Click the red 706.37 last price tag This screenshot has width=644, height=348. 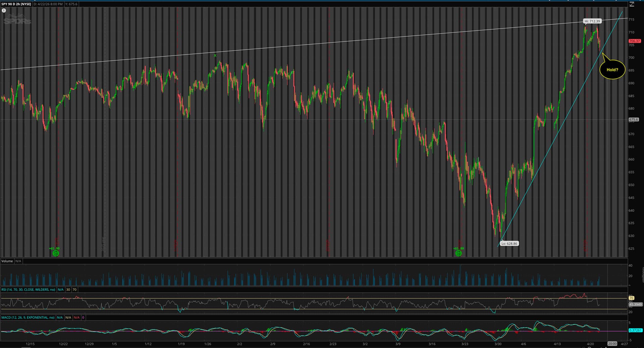click(x=634, y=41)
